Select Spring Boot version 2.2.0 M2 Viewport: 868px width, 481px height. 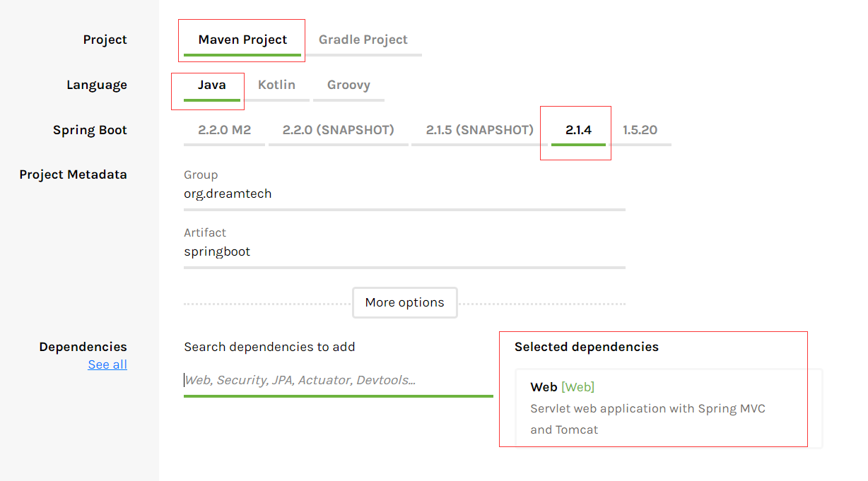(x=224, y=130)
